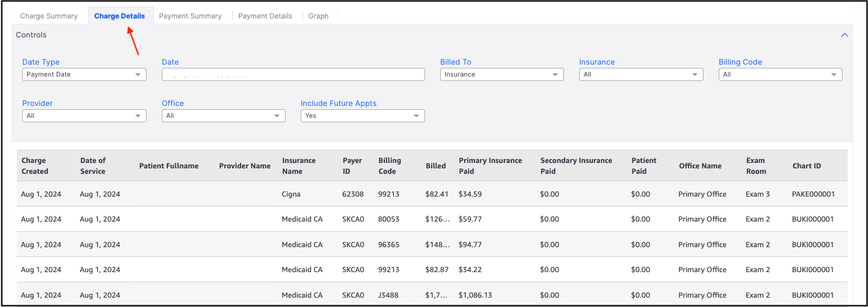
Task: Switch to the Charge Summary tab
Action: (x=49, y=16)
